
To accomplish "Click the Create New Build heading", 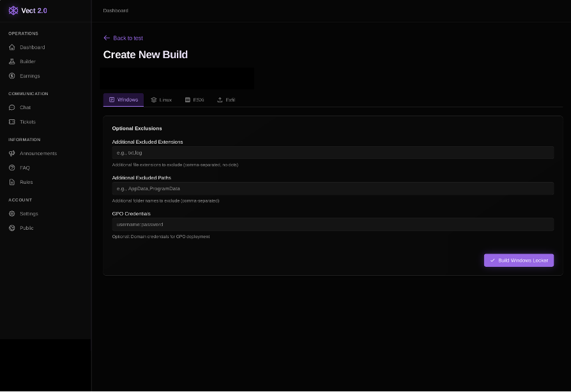I will [145, 55].
